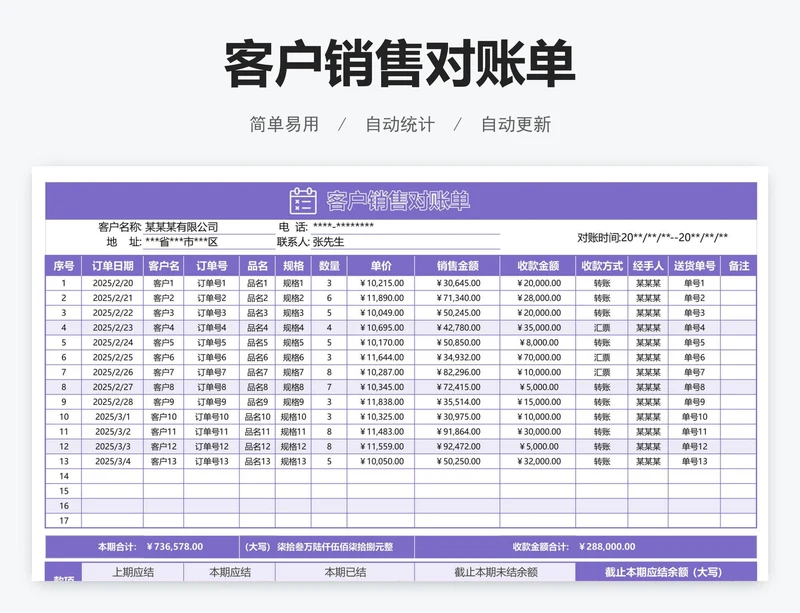Select product cell 品名10

258,416
